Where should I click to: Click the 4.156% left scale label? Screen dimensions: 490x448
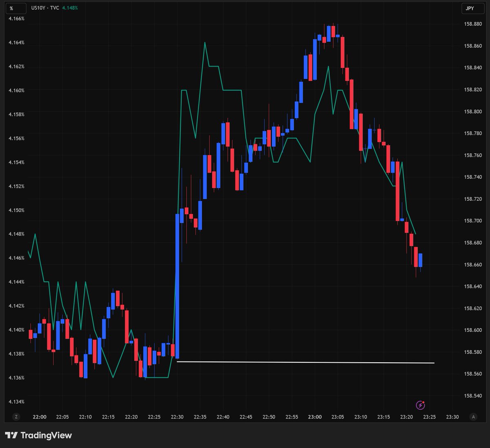point(16,139)
